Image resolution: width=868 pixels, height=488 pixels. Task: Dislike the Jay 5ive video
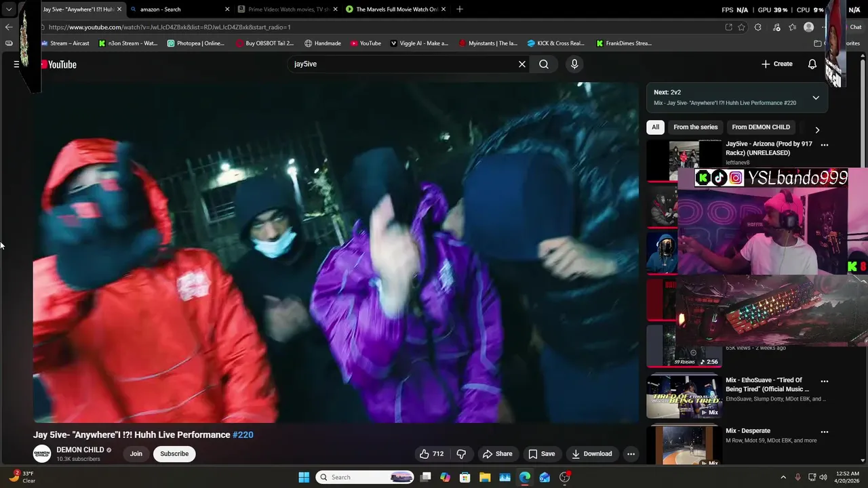461,454
